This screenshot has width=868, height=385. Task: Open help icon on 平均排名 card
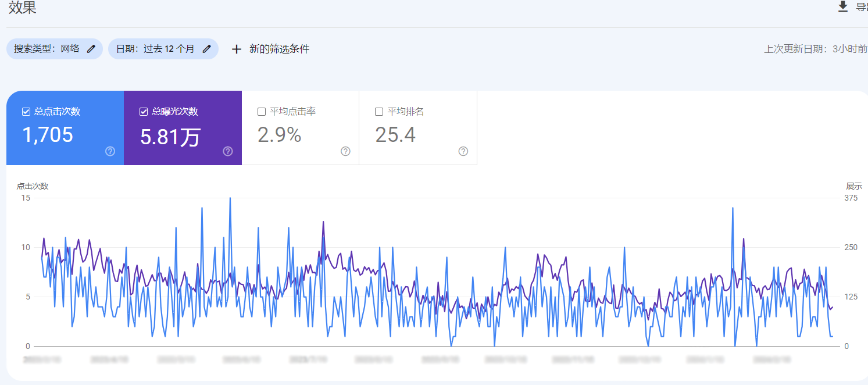[x=463, y=151]
